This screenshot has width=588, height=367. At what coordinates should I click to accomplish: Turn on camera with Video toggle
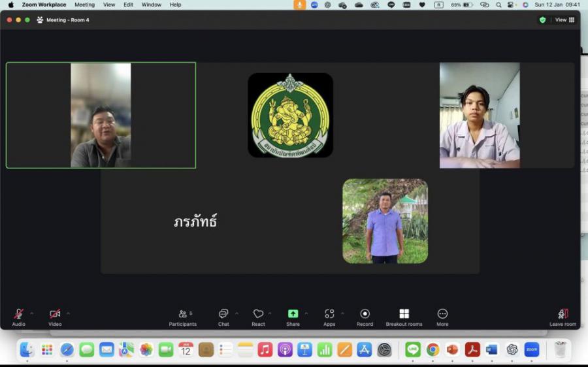[x=55, y=317]
